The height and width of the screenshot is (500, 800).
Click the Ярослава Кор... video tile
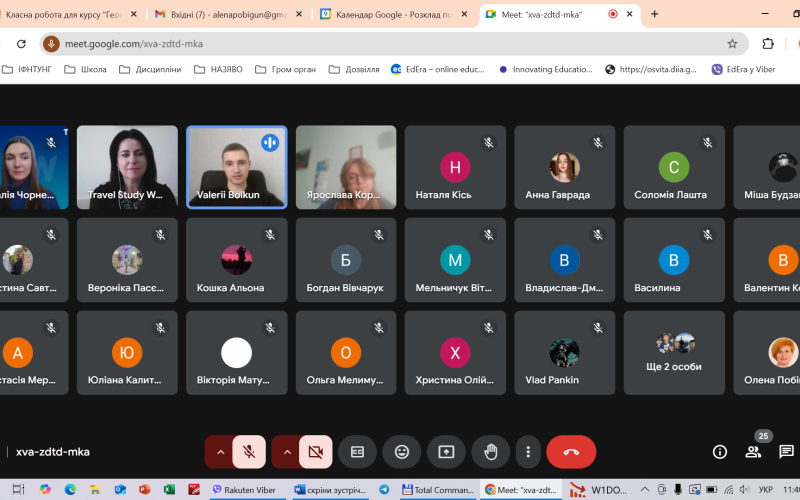pos(346,167)
